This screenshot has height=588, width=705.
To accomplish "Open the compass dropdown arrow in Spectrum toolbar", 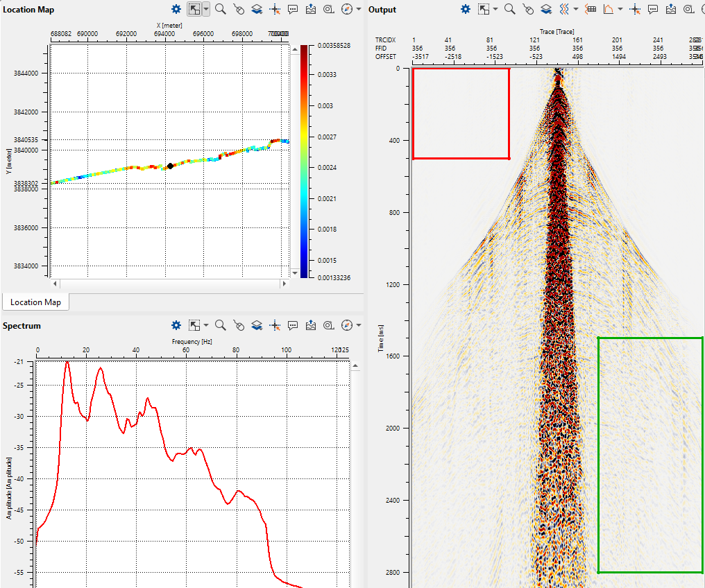I will (358, 325).
